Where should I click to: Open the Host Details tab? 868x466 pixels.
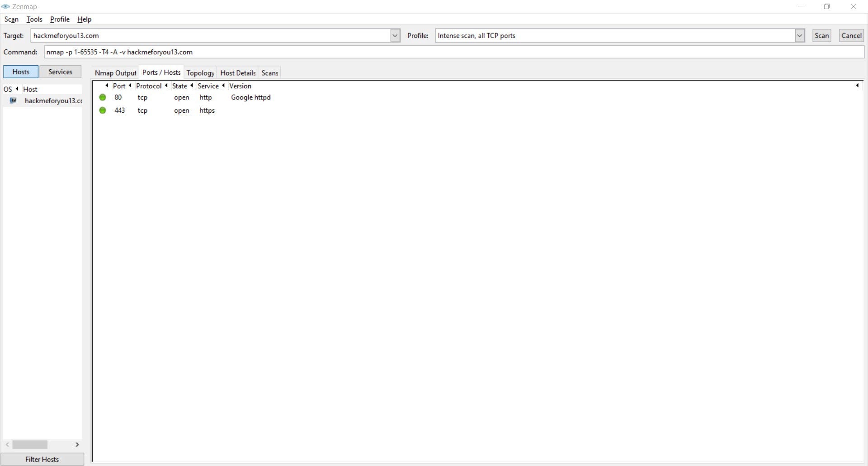238,73
